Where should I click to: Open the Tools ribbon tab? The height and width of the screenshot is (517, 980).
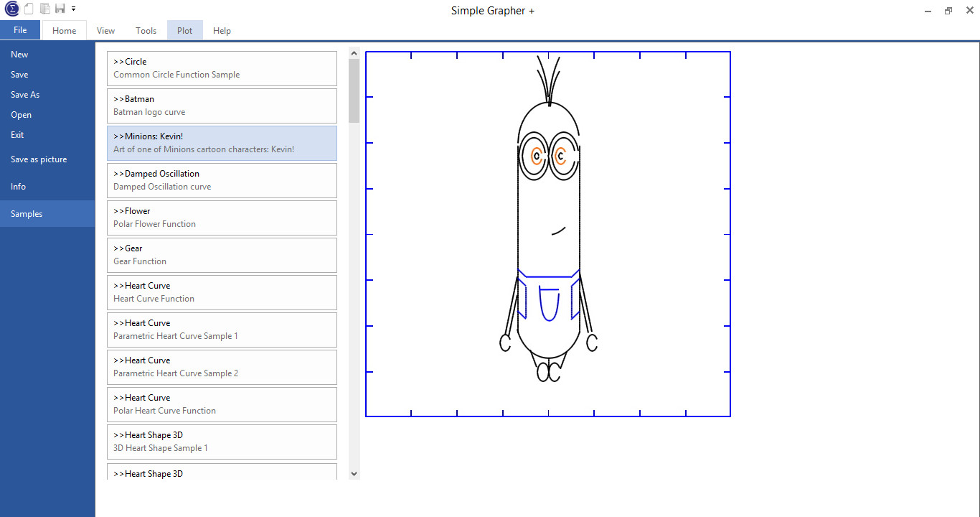[146, 31]
